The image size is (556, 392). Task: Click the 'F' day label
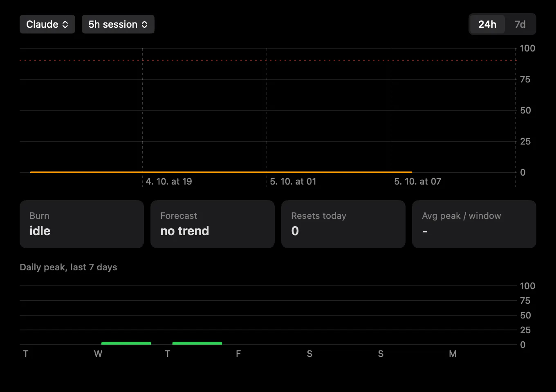(238, 354)
